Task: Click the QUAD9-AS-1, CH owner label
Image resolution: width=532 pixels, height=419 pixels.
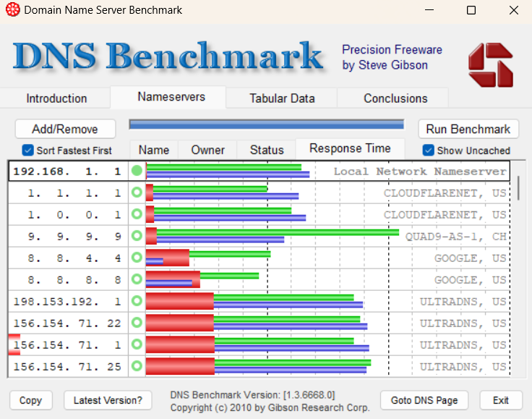Action: point(456,237)
